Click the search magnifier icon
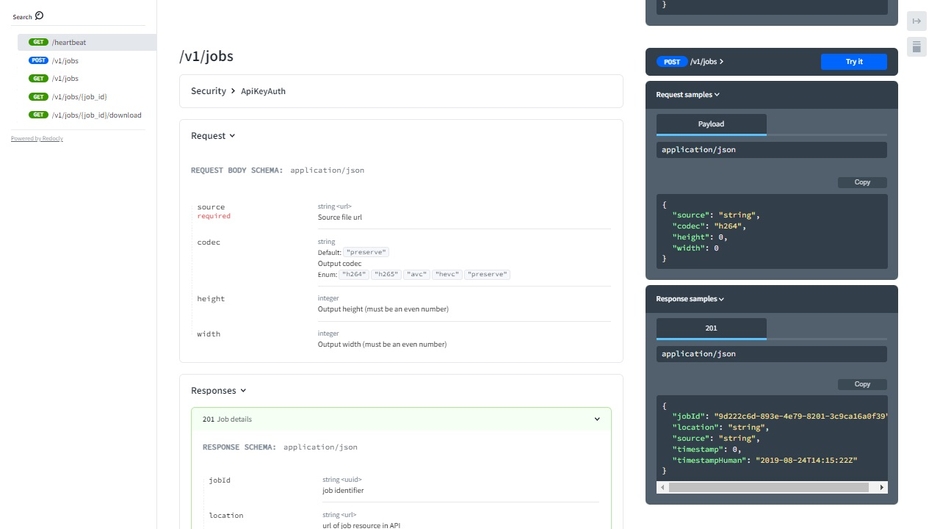 [x=39, y=16]
